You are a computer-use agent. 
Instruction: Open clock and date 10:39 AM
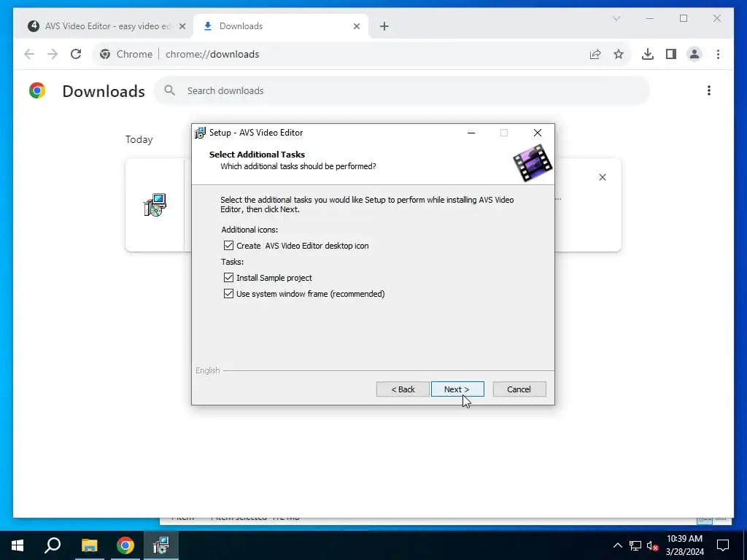tap(684, 545)
